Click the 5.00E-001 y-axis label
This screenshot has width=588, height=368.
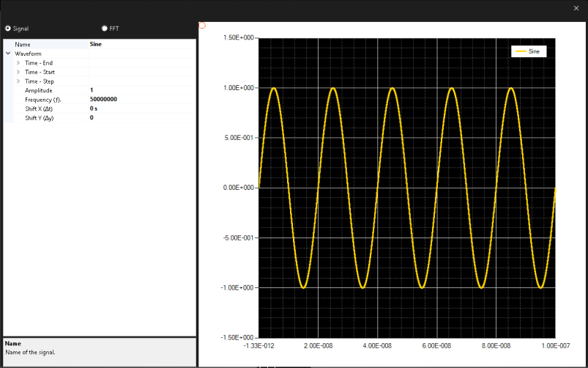click(239, 138)
